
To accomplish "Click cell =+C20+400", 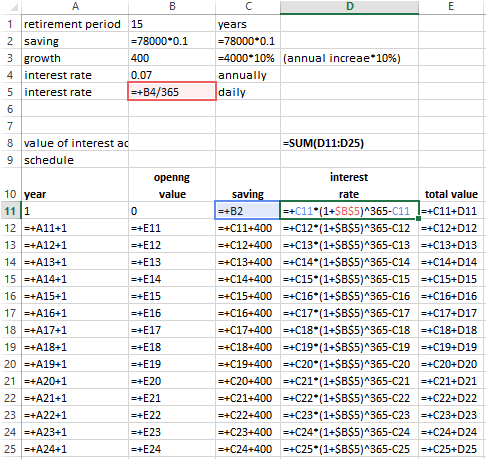I will [x=248, y=381].
